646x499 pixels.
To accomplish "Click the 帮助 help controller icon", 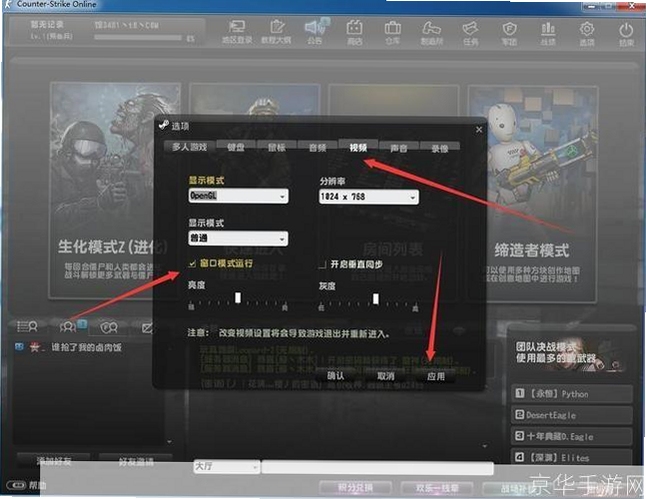I will click(x=26, y=485).
